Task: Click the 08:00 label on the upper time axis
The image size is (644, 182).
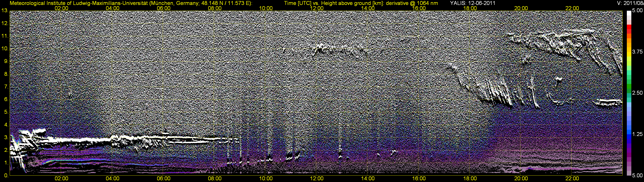Action: pyautogui.click(x=215, y=8)
